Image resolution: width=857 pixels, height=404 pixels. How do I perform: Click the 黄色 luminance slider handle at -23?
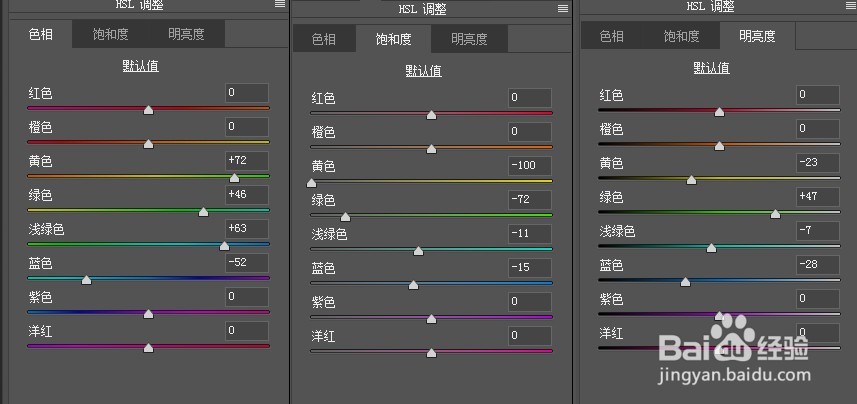(x=691, y=180)
